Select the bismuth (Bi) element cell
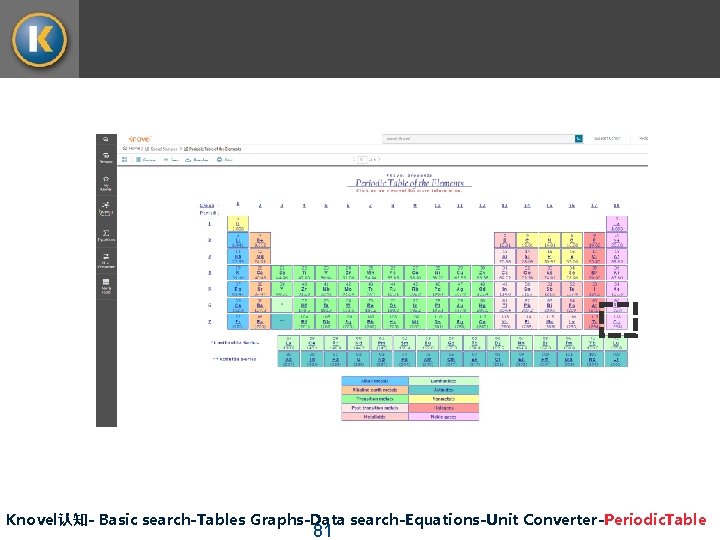The width and height of the screenshot is (720, 540). [549, 305]
